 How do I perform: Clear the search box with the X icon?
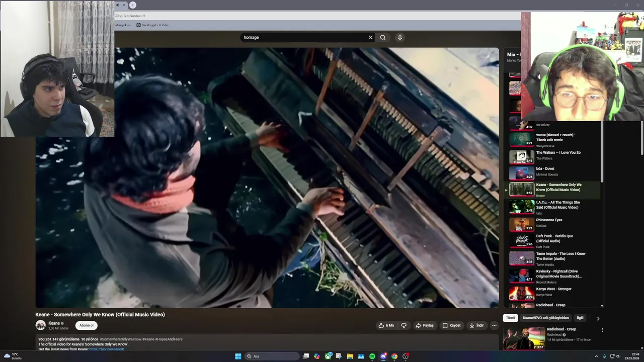371,37
